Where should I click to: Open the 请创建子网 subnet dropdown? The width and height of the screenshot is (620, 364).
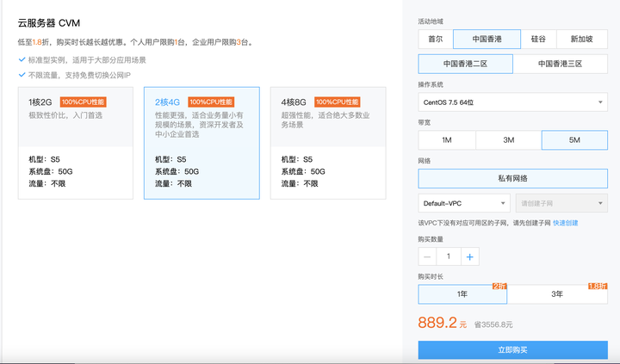(x=561, y=203)
